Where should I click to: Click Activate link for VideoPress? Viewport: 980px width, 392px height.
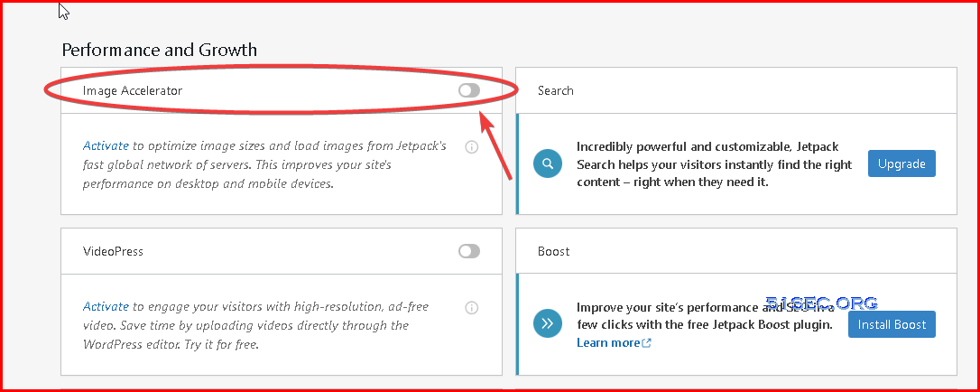[106, 307]
